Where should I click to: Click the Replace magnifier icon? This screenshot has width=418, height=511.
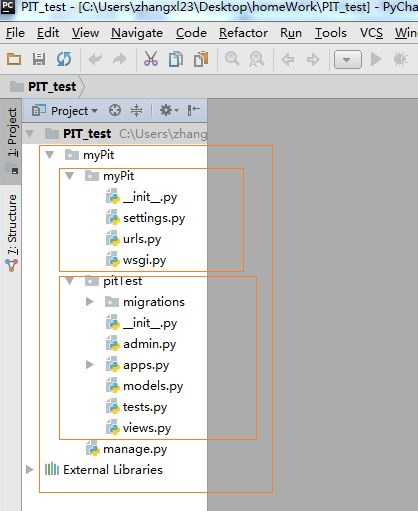256,59
